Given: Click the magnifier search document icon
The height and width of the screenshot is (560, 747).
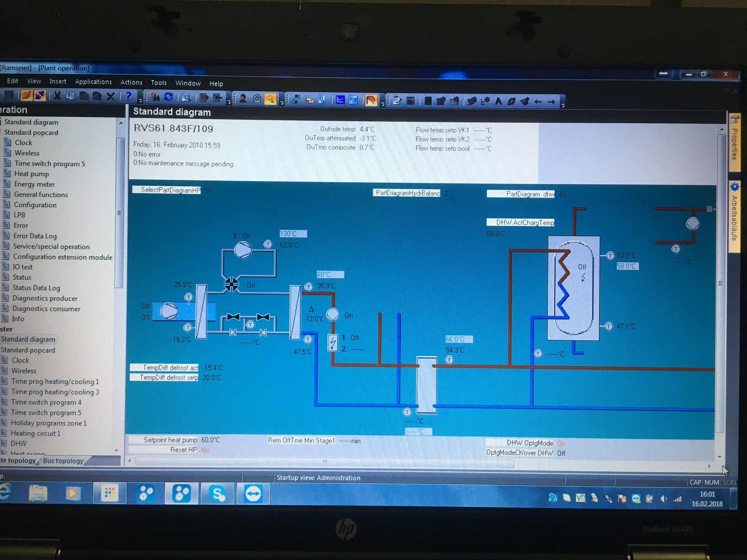Looking at the screenshot, I should 186,97.
